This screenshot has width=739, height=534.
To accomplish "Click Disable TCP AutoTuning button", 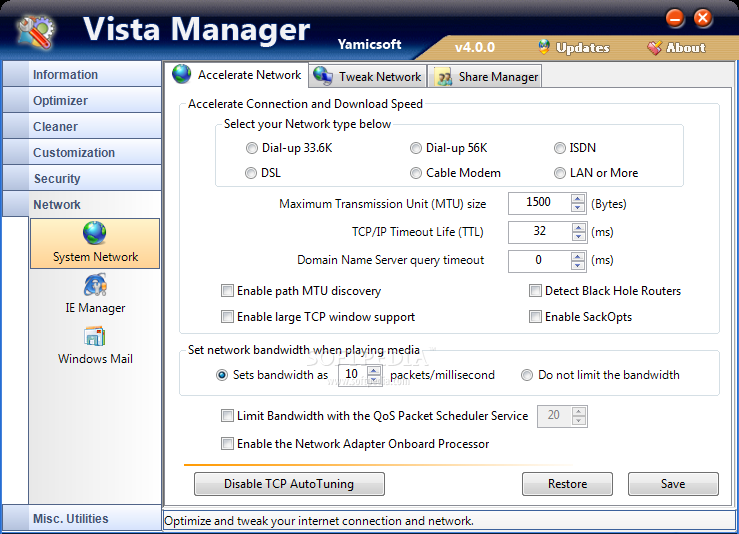I will click(289, 484).
